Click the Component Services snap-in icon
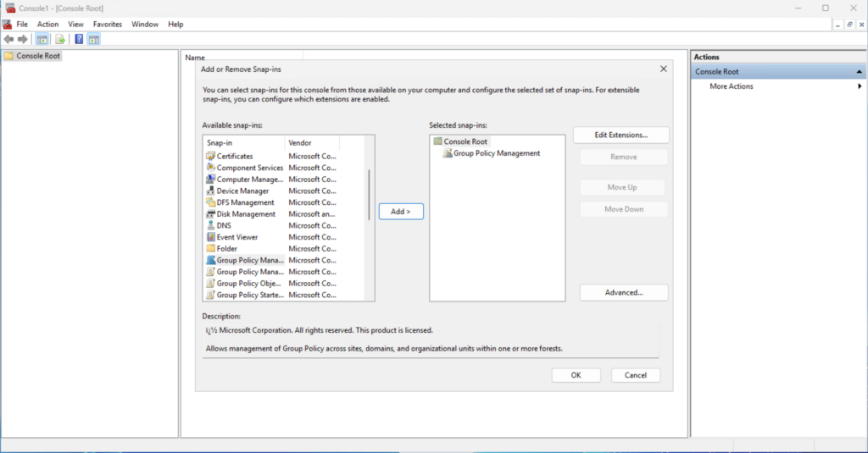 point(210,168)
